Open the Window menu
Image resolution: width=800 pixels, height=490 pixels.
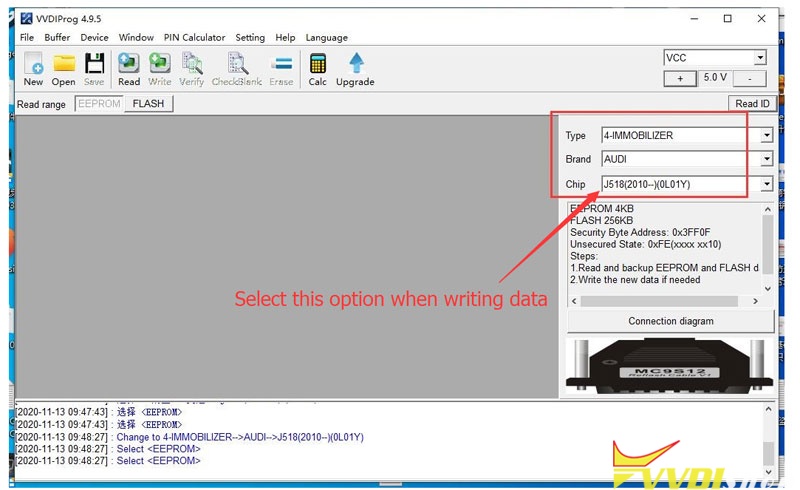[x=136, y=37]
